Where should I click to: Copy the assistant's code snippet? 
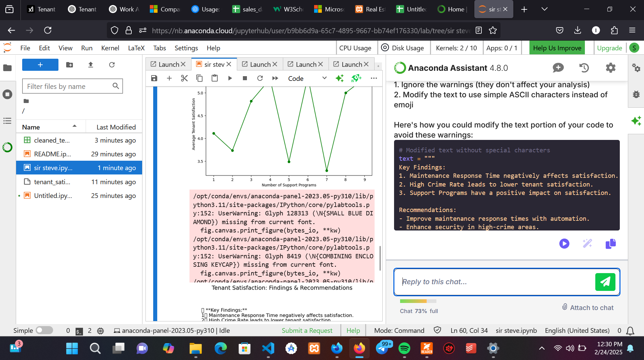tap(610, 244)
